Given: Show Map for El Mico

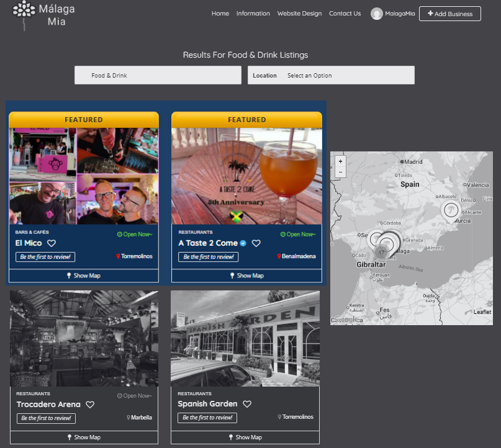Looking at the screenshot, I should [84, 276].
